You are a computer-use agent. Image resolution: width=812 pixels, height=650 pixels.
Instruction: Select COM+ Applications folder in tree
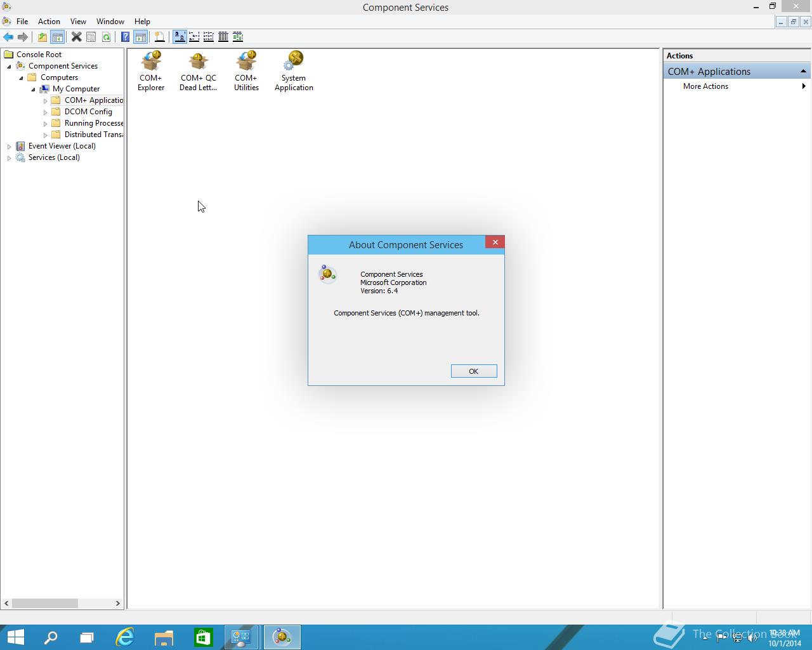pos(93,100)
